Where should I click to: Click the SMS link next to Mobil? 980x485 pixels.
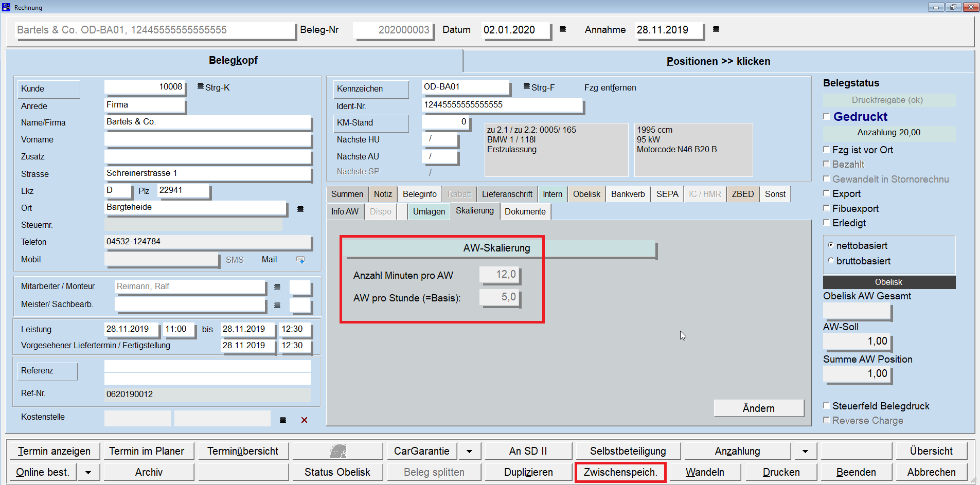click(235, 260)
